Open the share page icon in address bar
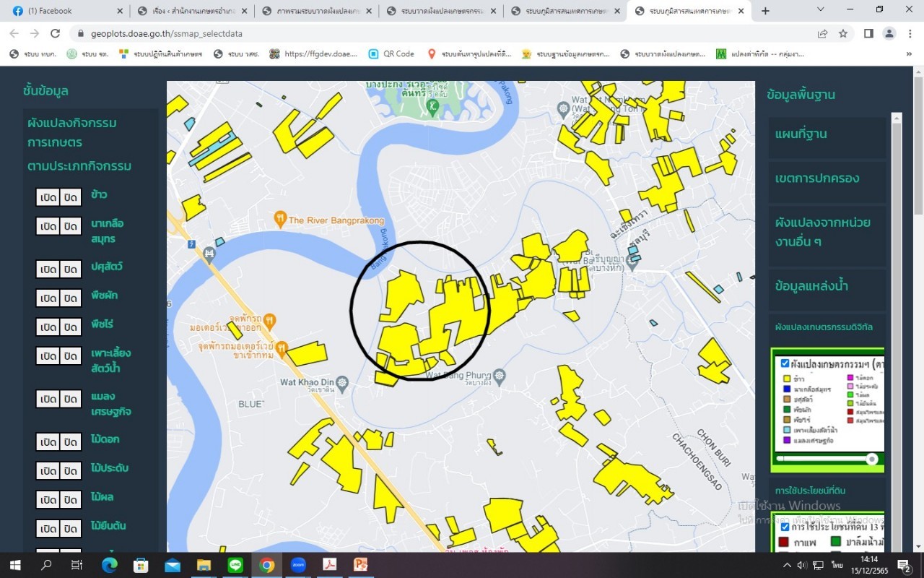This screenshot has width=924, height=578. click(x=822, y=33)
